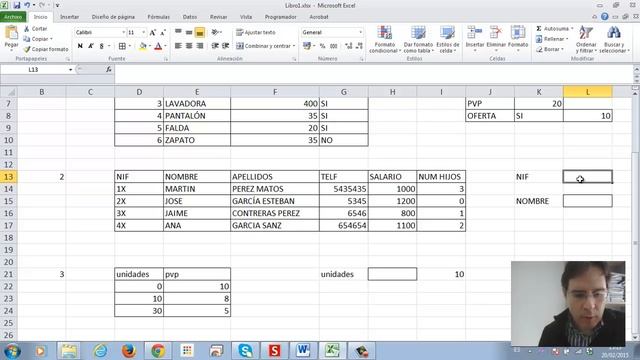Increase cell indent
Screen dimensions: 640x360
225,46
